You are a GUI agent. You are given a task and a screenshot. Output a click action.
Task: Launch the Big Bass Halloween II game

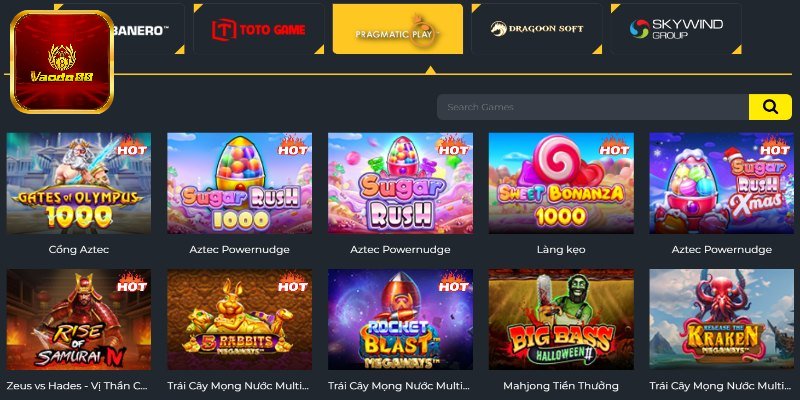561,319
